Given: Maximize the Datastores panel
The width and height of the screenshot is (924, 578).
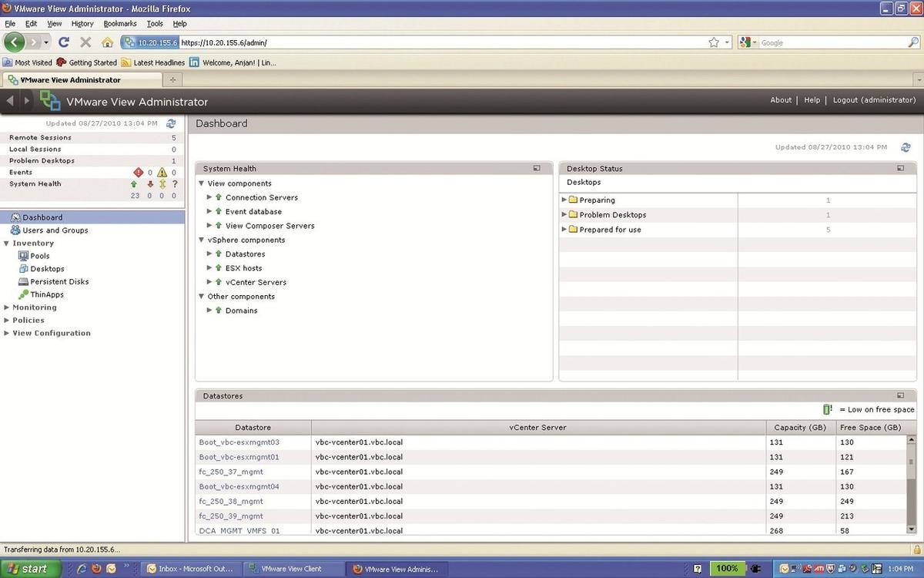Looking at the screenshot, I should point(900,395).
